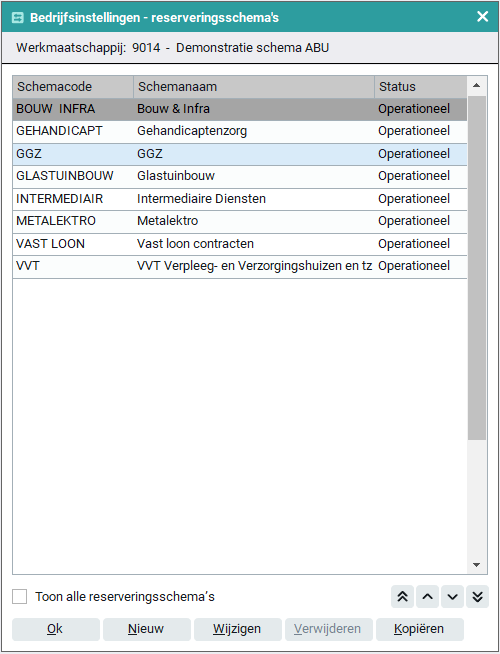Click the scrollbar up arrow
The image size is (500, 654).
pos(477,86)
